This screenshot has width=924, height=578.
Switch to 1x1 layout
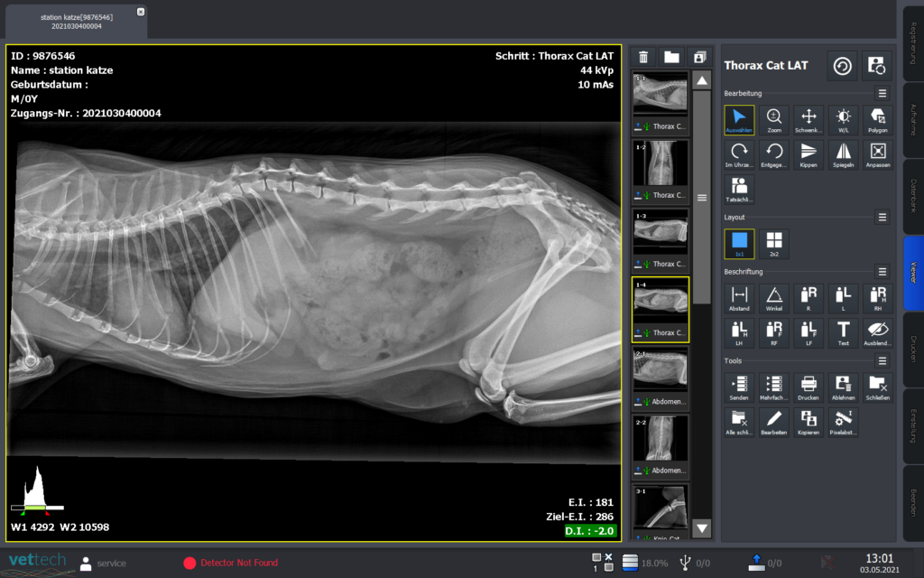click(x=739, y=244)
